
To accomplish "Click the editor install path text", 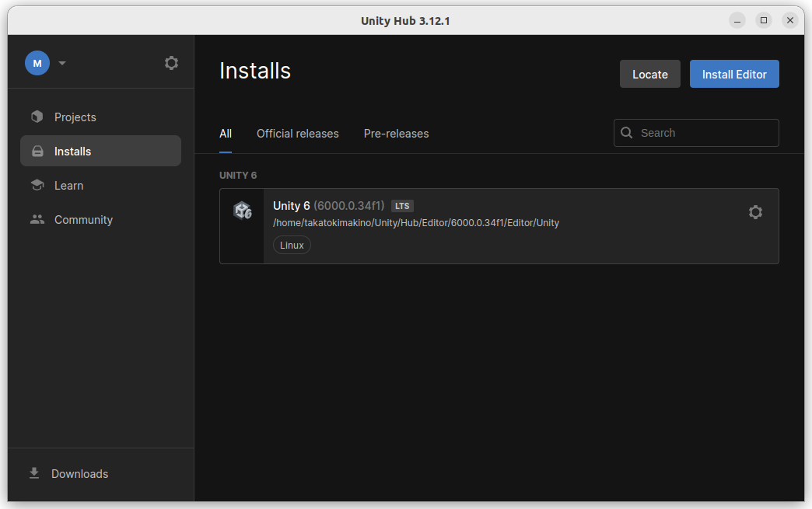I will pyautogui.click(x=416, y=223).
